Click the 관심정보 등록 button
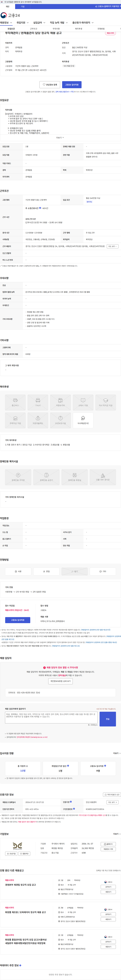121x980 pixels. pyautogui.click(x=50, y=85)
